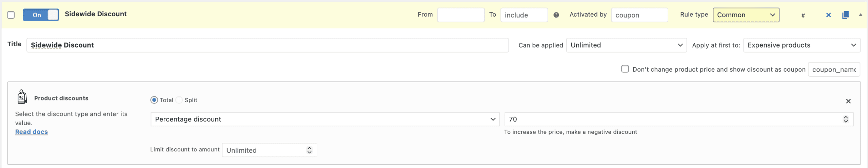Enable show discount as coupon checkbox
This screenshot has height=168, width=868.
pos(625,69)
